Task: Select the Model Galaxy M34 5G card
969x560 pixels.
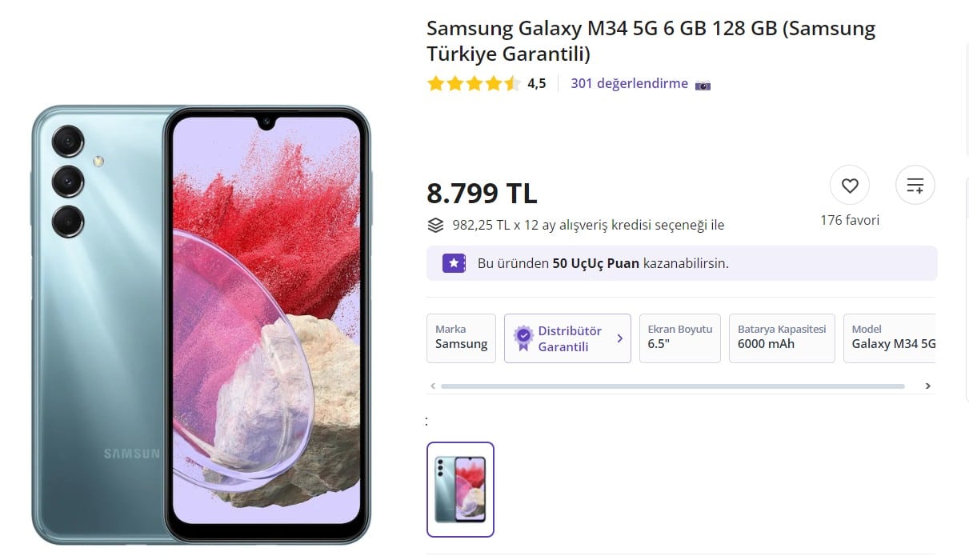Action: pos(890,338)
